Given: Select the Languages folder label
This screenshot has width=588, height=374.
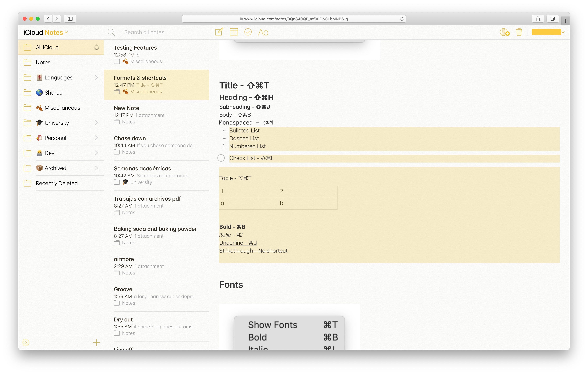Looking at the screenshot, I should click(x=58, y=77).
